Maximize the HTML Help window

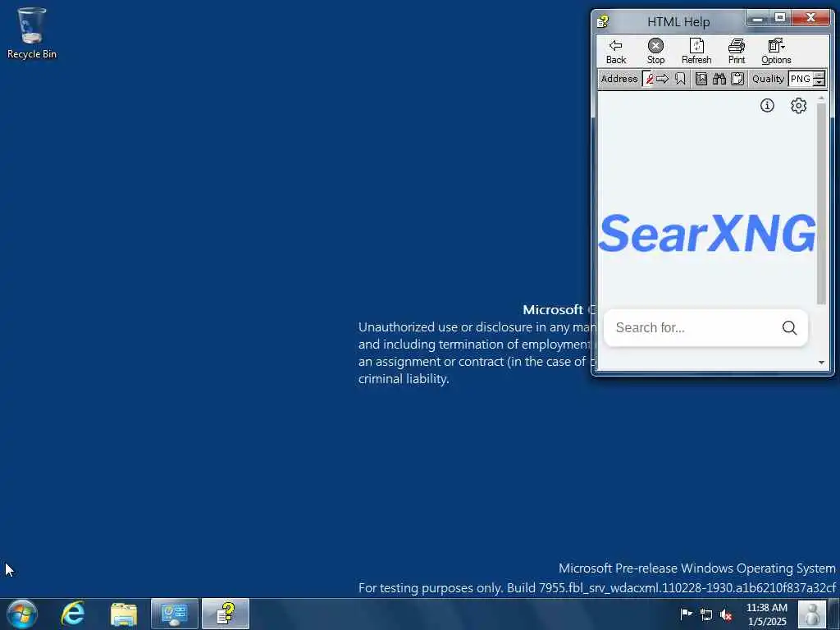click(x=780, y=18)
